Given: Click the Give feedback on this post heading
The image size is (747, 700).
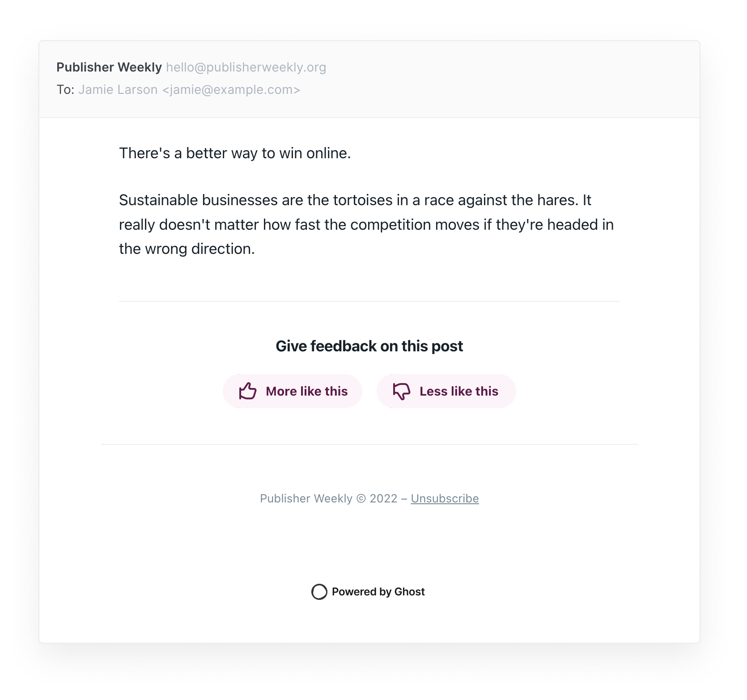Looking at the screenshot, I should 369,346.
